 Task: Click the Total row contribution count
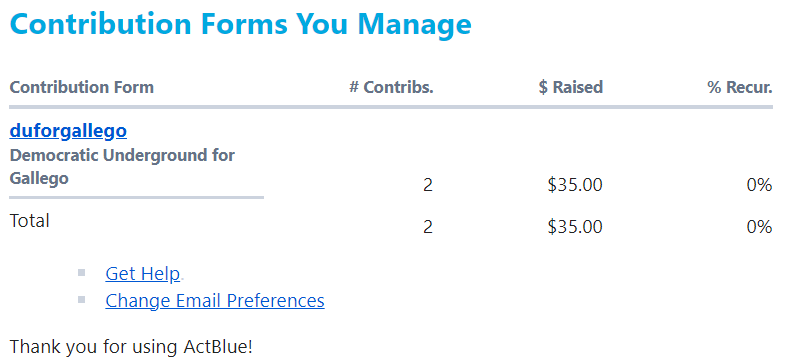[428, 227]
